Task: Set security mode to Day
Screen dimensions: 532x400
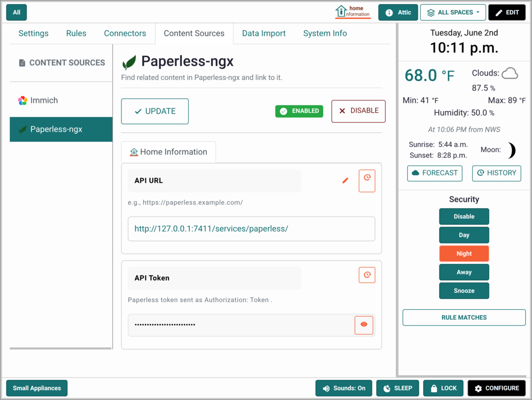Action: [464, 235]
